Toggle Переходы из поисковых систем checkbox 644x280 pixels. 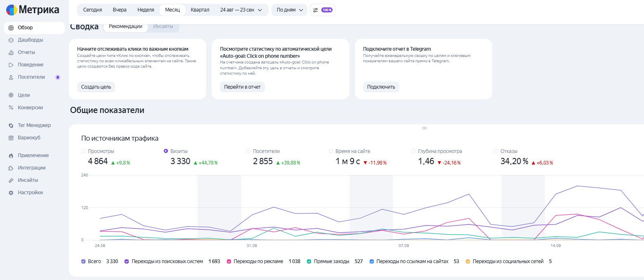127,261
